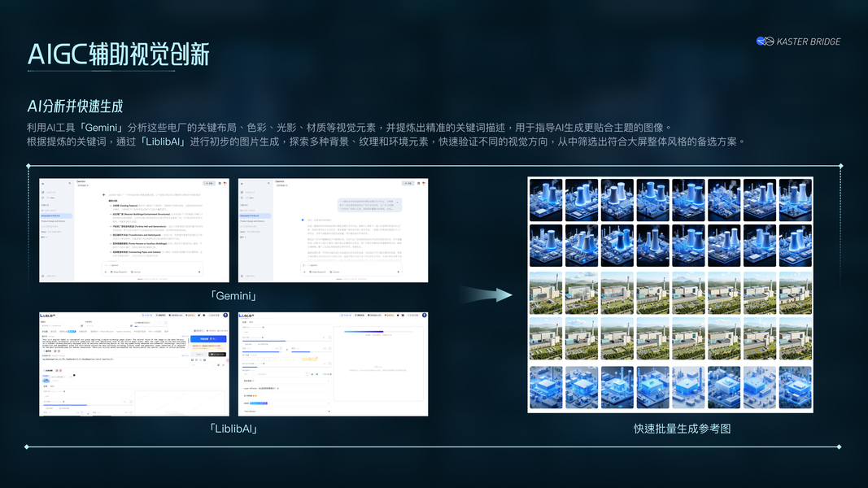
Task: Open user avatar in bottom-left LiblibAI screenshot
Action: coord(225,316)
